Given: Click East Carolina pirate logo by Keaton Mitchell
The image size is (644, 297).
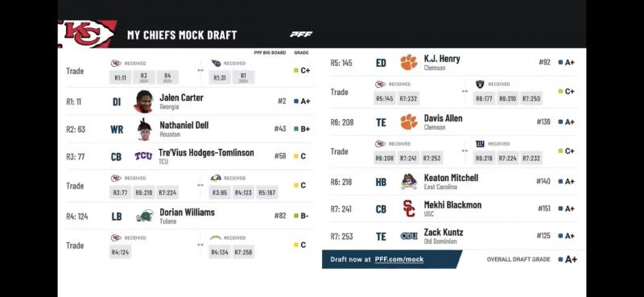Looking at the screenshot, I should [x=409, y=181].
